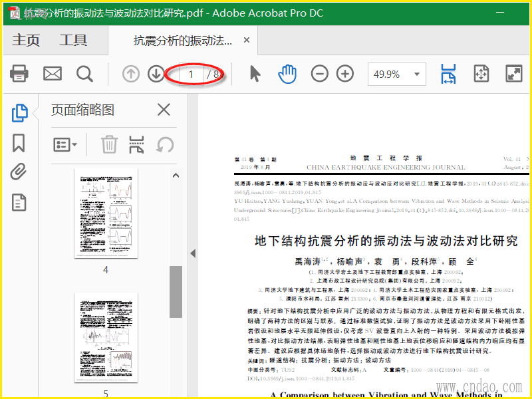
Task: Minimize the Acrobat window
Action: [x=500, y=13]
